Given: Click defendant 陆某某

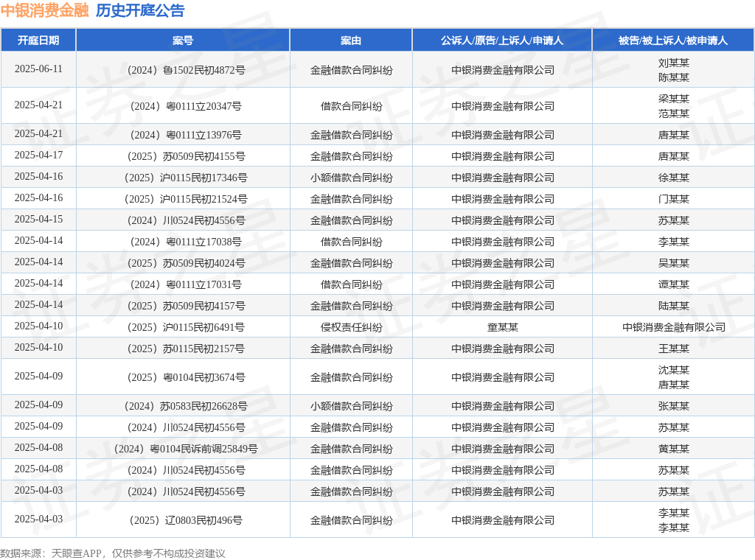Looking at the screenshot, I should coord(674,306).
